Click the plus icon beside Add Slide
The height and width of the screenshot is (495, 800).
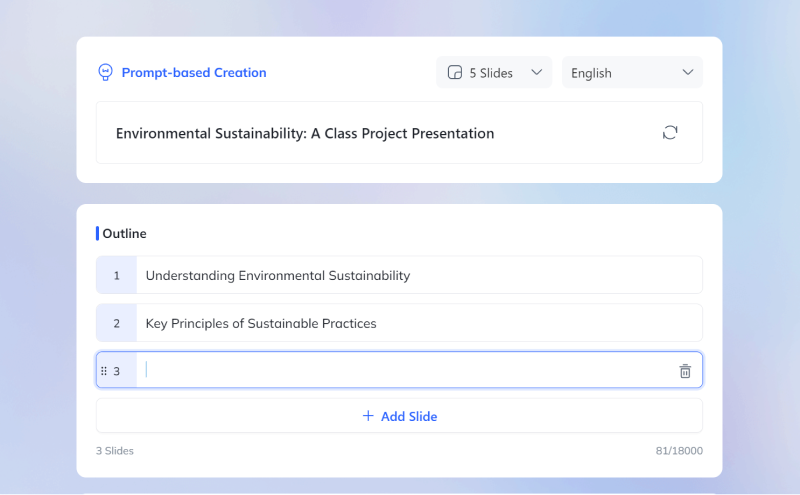tap(368, 416)
